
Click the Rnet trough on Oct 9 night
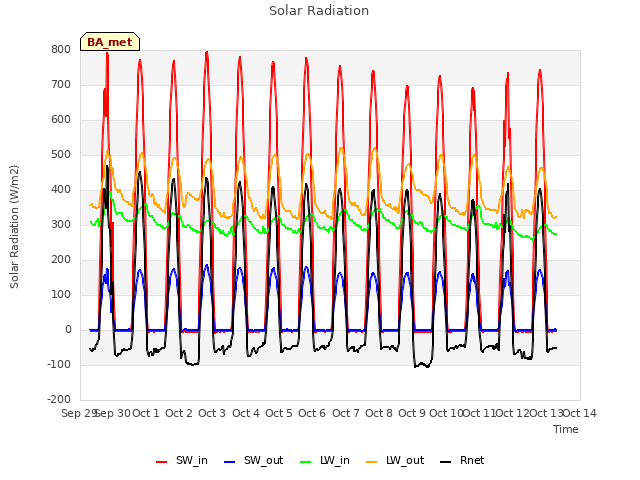point(421,364)
